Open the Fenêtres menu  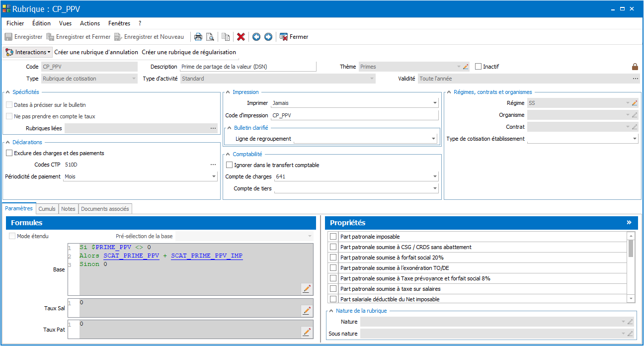119,23
